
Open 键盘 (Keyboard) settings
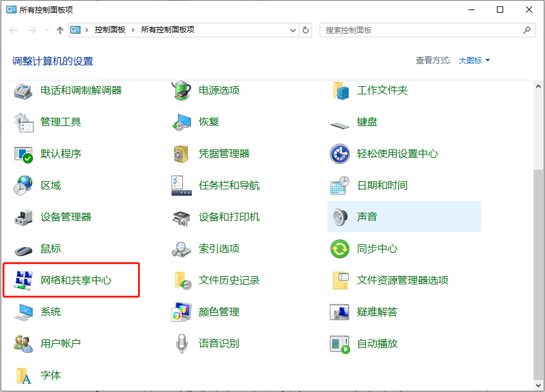coord(367,122)
